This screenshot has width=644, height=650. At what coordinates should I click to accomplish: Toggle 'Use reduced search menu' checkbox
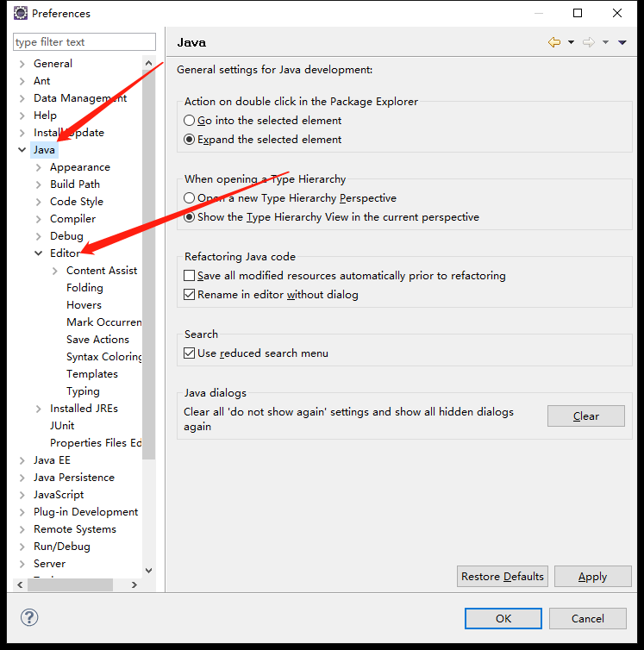(x=190, y=353)
